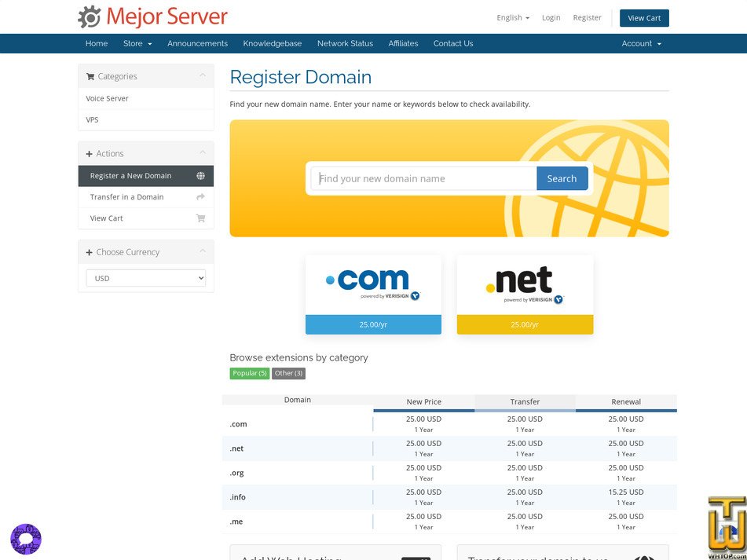Click the Register link in the header
The image size is (747, 560).
click(587, 17)
